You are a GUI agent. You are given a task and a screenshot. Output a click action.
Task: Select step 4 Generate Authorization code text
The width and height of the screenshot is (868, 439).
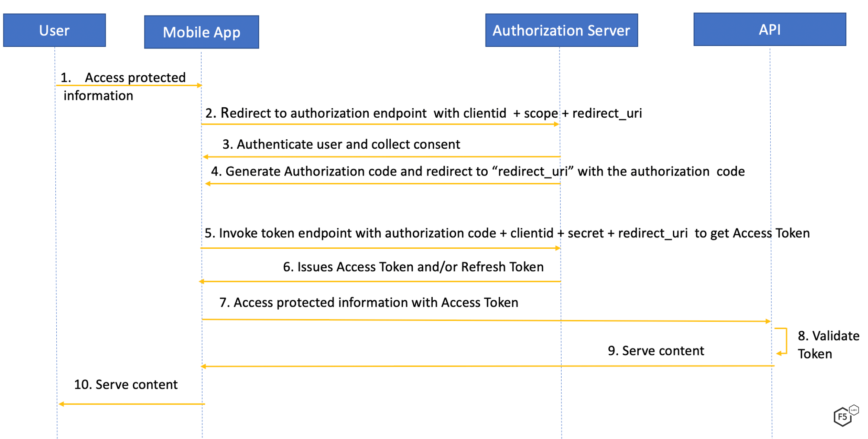[x=477, y=172]
